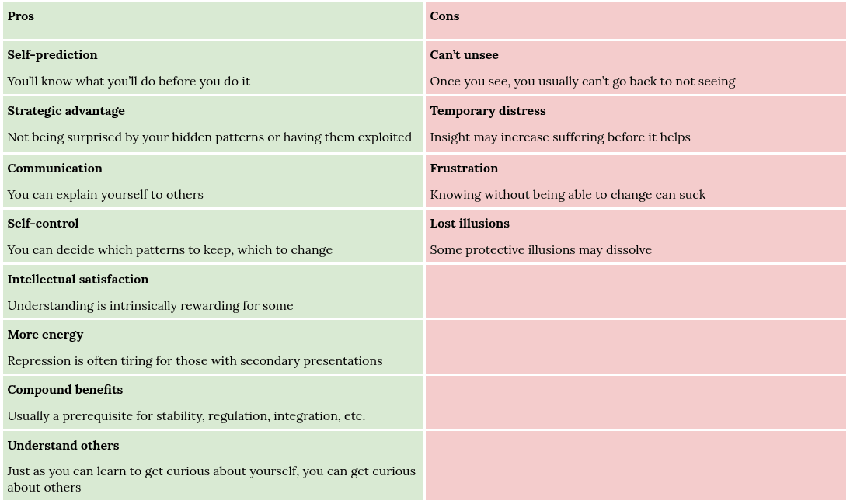Select the Compound benefits heading
This screenshot has height=504, width=850.
(x=65, y=390)
